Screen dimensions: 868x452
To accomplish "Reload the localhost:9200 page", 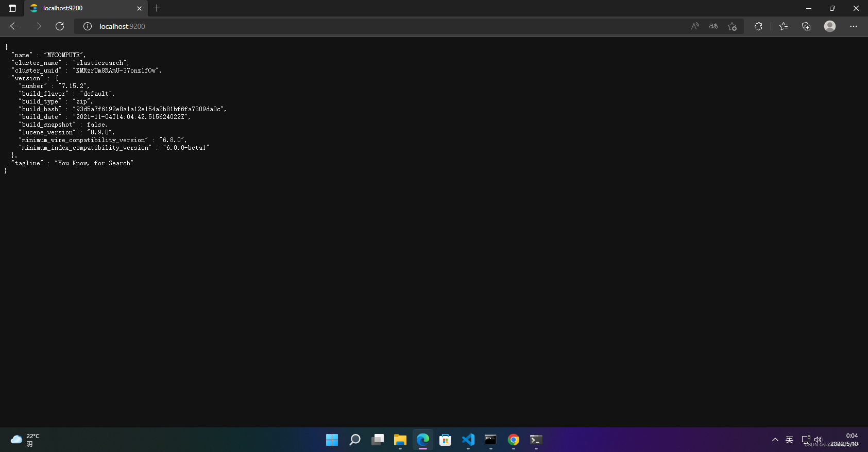I will (x=60, y=26).
